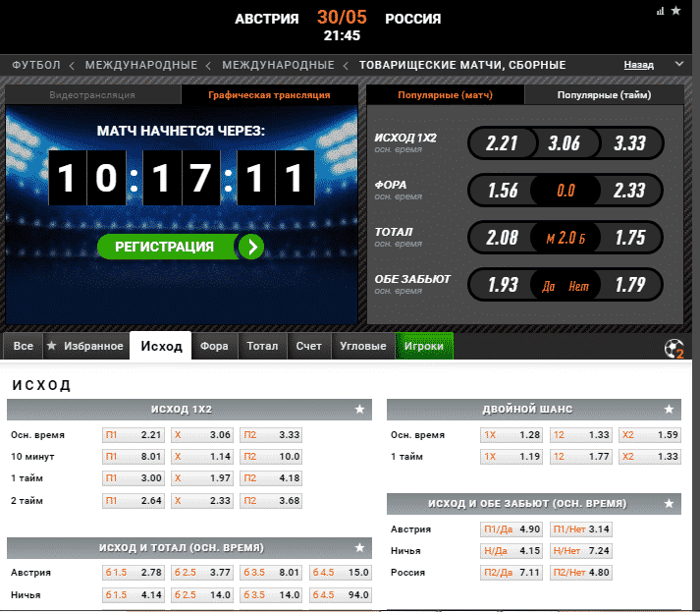Click star in ИСХОД И ТОТАЛ header
700x612 pixels.
360,547
